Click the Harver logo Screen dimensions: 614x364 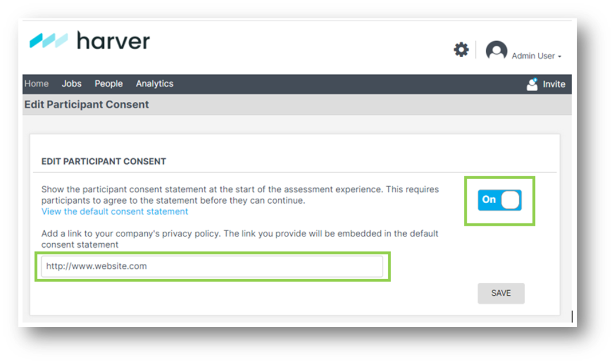(90, 41)
